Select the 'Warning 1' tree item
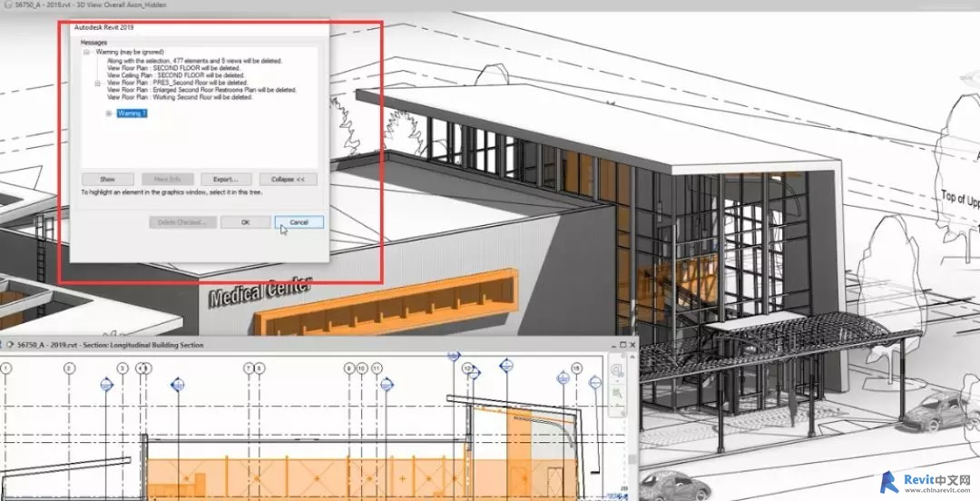Screen dimensions: 980x501 132,113
